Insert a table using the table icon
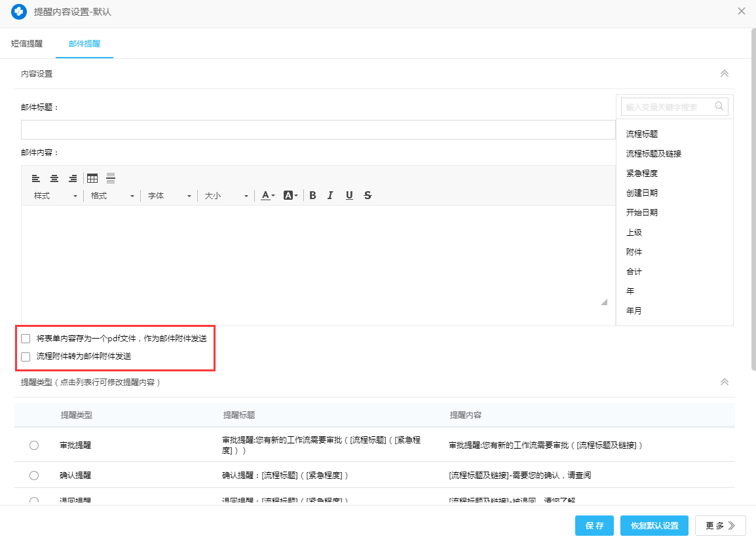The image size is (756, 541). pyautogui.click(x=92, y=178)
